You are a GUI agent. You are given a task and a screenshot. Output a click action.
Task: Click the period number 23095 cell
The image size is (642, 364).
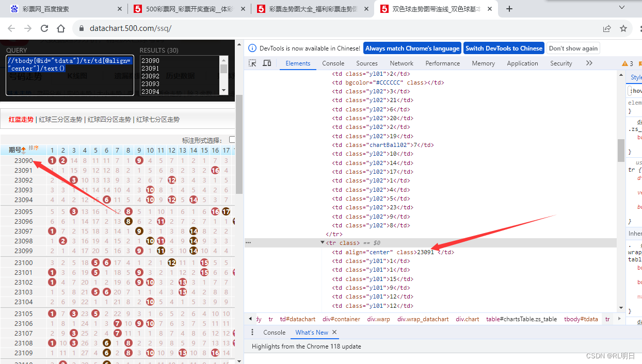point(23,211)
